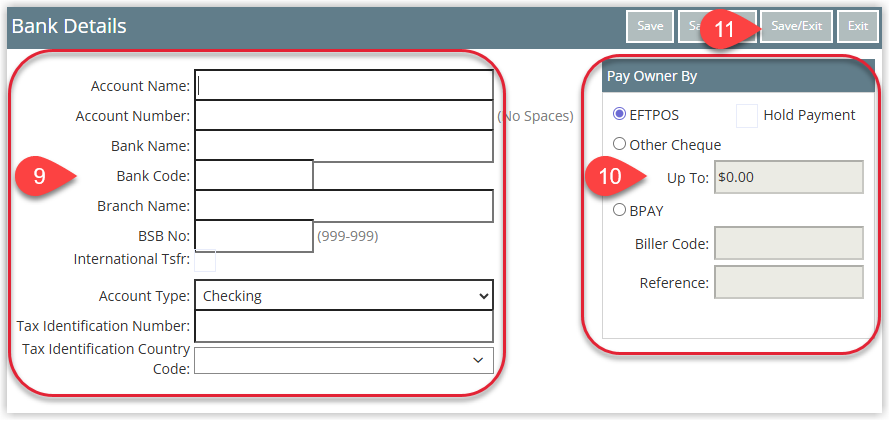Select the BPAY radio option
Screen dimensions: 890x421
pos(619,210)
